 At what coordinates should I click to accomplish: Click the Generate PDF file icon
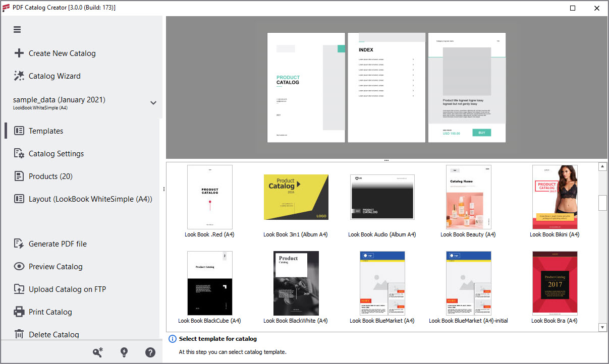pos(19,244)
